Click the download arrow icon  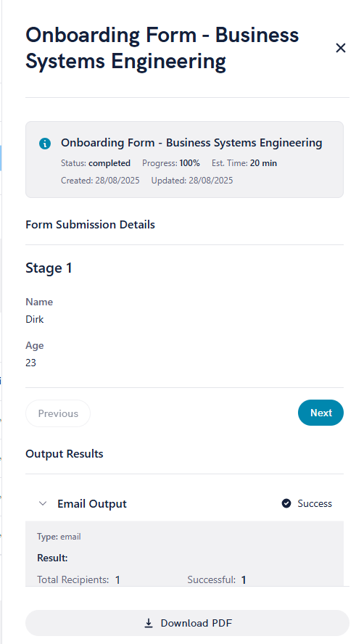pos(149,624)
